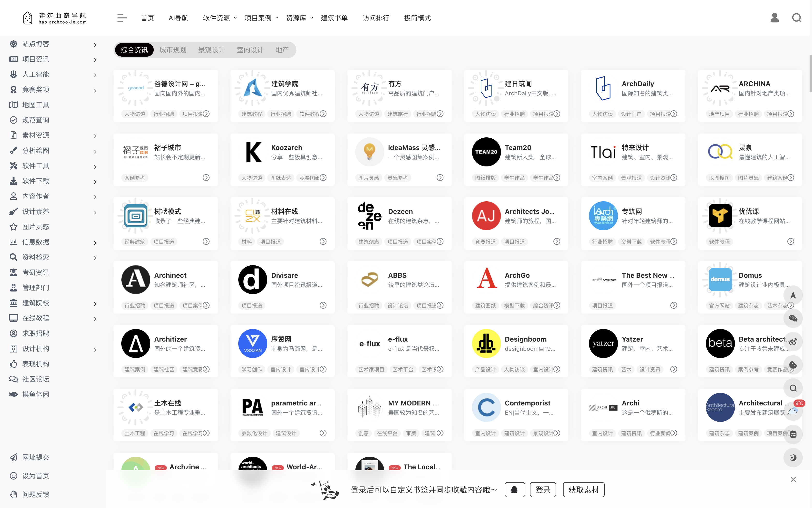812x508 pixels.
Task: Click the 管理部门 sidebar icon
Action: pyautogui.click(x=14, y=288)
